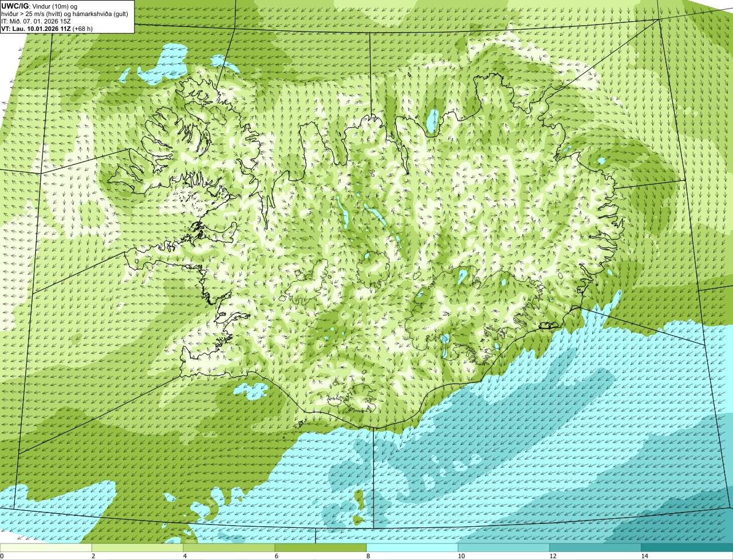
Task: Click the 6–8 m/s olive green legend swatch
Action: [x=321, y=547]
